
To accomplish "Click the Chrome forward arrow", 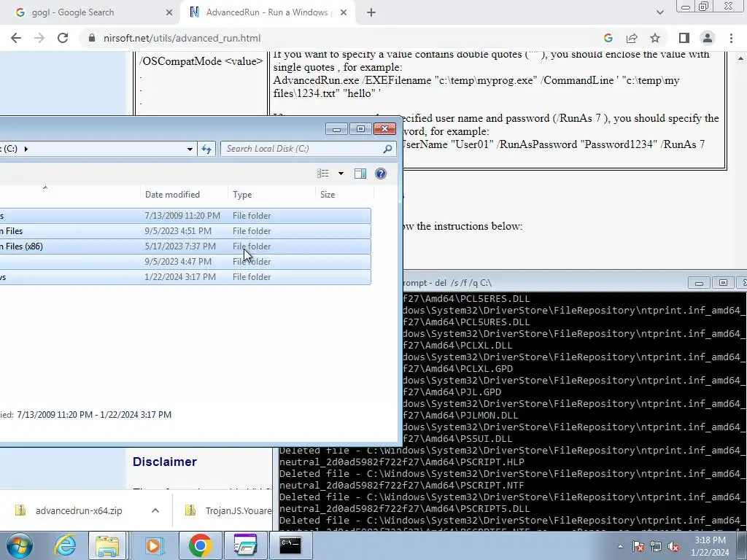I will tap(39, 38).
